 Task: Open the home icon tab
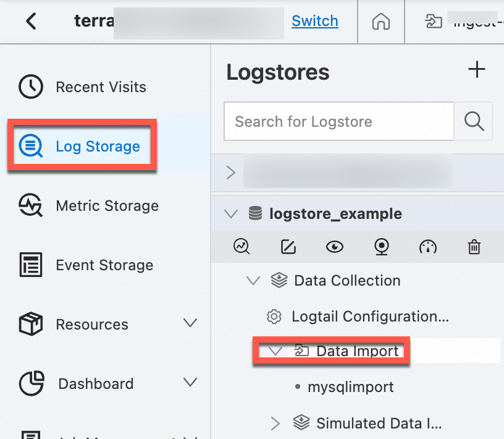point(381,22)
